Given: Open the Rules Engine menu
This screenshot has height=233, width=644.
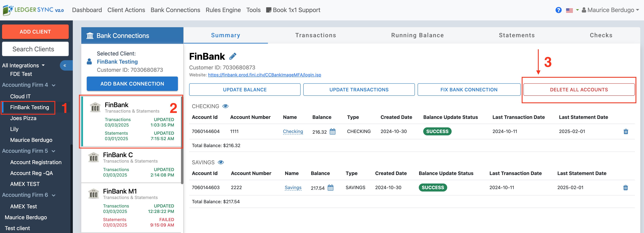Looking at the screenshot, I should click(223, 10).
